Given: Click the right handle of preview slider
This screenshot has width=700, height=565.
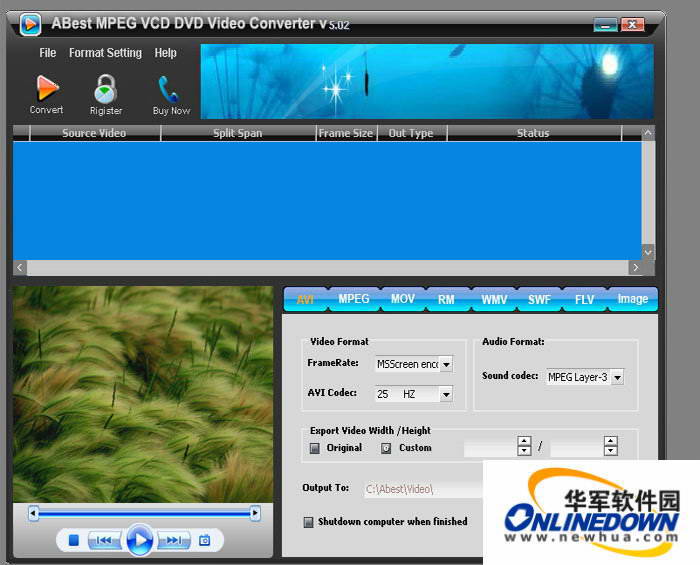Looking at the screenshot, I should click(255, 513).
